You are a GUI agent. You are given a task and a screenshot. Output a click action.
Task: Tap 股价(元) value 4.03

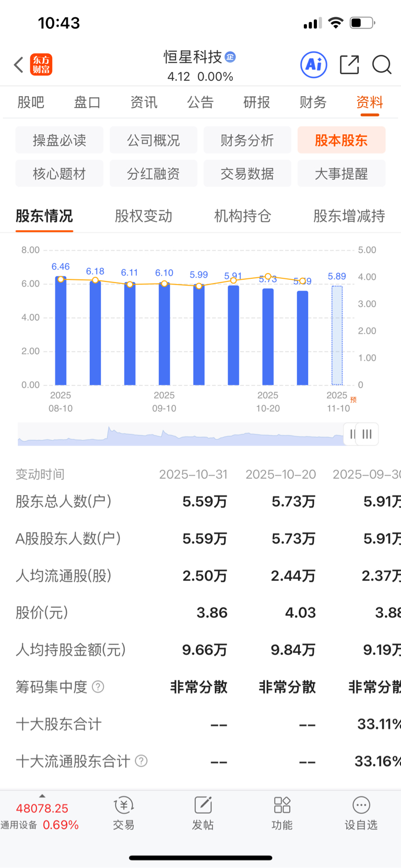300,613
